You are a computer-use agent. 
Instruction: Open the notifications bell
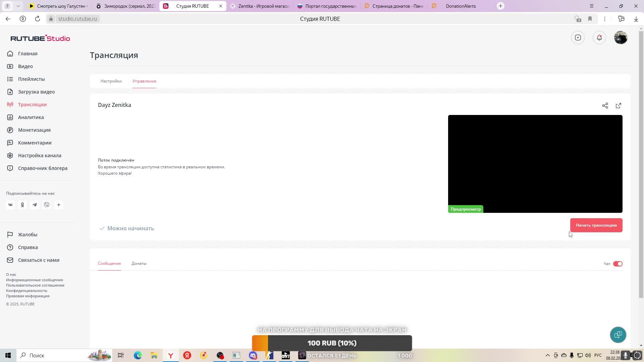pyautogui.click(x=599, y=38)
